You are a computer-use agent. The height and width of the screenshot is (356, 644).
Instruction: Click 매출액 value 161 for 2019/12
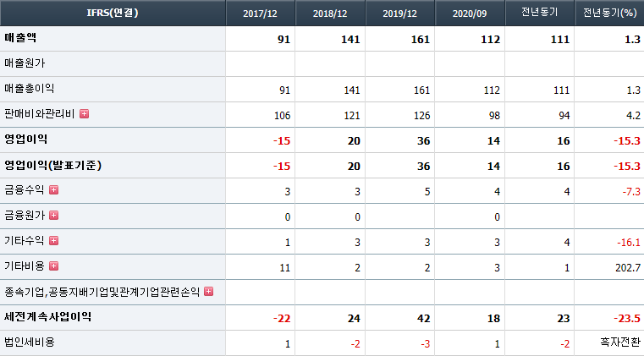click(x=420, y=40)
